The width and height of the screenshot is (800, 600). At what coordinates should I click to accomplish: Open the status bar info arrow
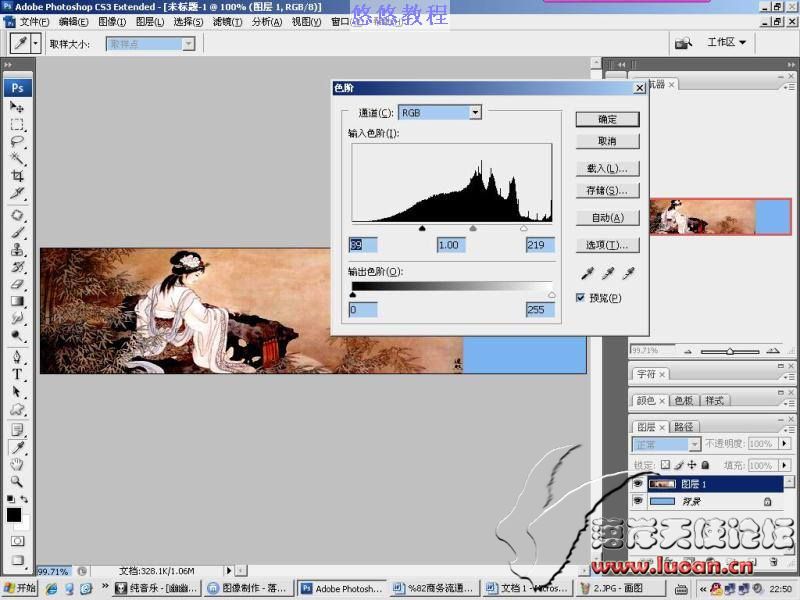[x=229, y=570]
